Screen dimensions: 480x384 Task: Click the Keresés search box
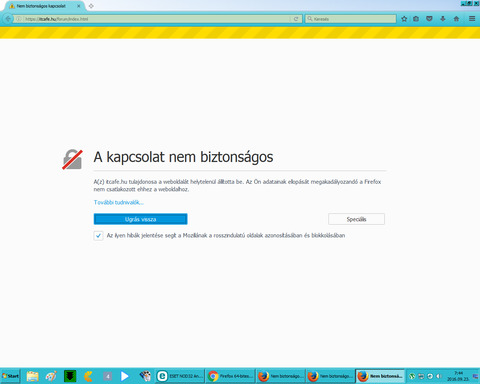[351, 19]
